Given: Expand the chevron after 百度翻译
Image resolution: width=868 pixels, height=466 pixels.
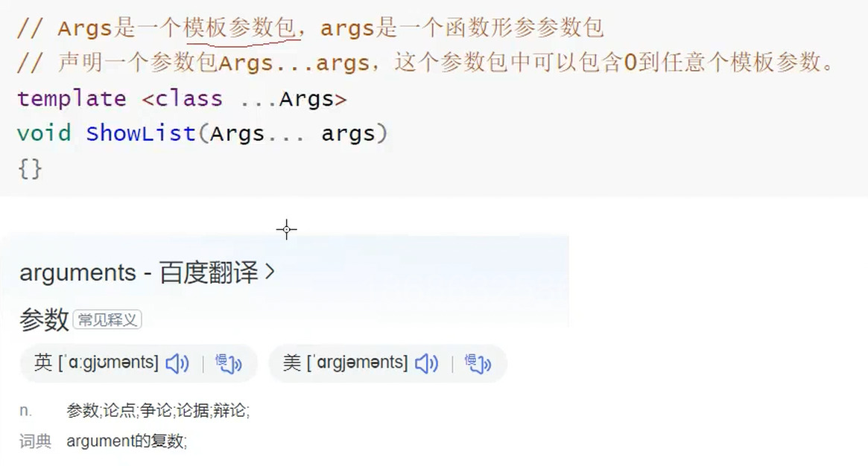Looking at the screenshot, I should pyautogui.click(x=270, y=272).
